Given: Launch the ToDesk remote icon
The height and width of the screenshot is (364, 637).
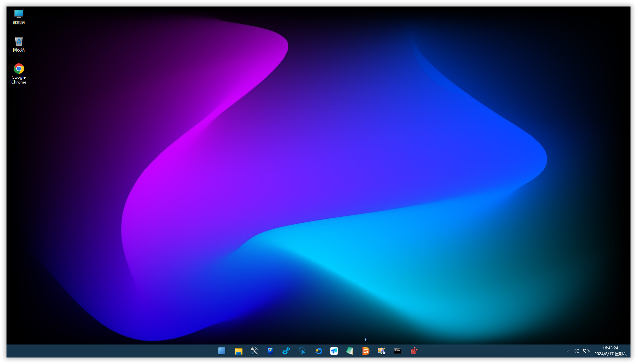Looking at the screenshot, I should (334, 351).
